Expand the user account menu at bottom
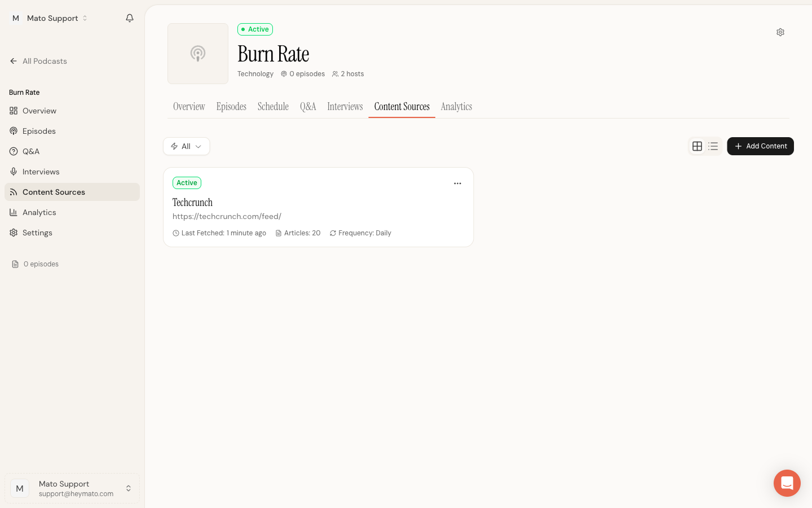Screen dimensions: 812x508 [72, 488]
